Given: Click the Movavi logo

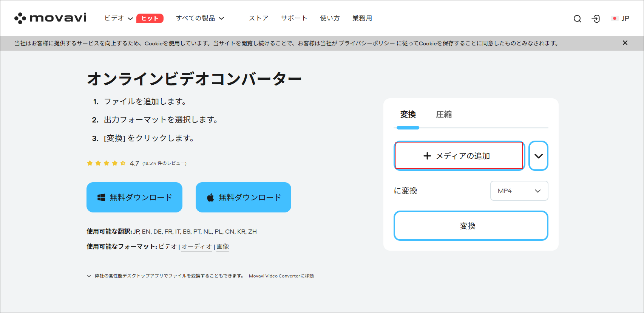Looking at the screenshot, I should [x=50, y=18].
